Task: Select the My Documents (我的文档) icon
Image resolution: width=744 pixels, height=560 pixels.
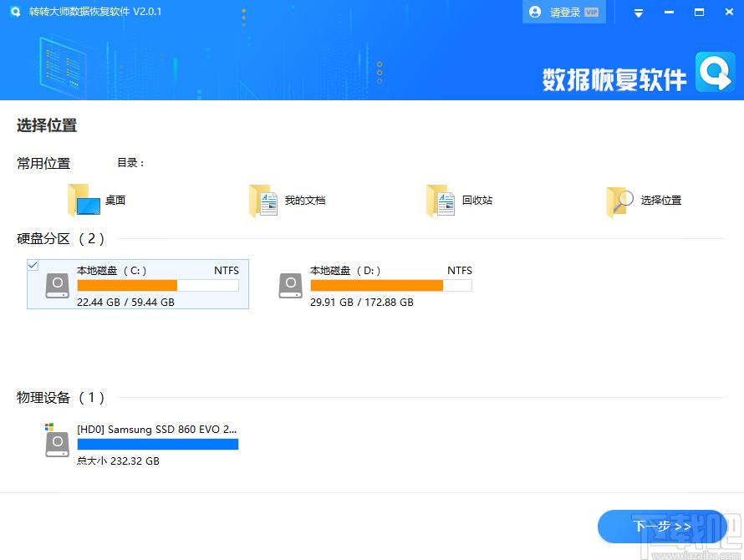Action: pos(263,201)
